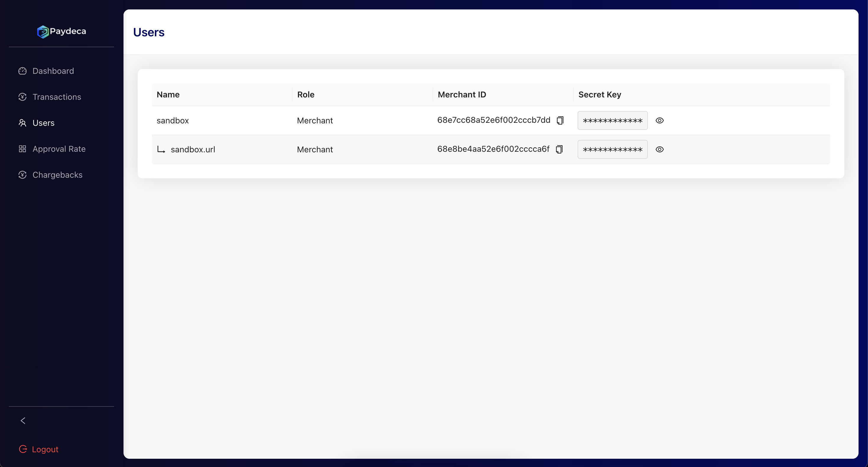Viewport: 868px width, 467px height.
Task: Click the Dashboard gauge icon
Action: (22, 71)
